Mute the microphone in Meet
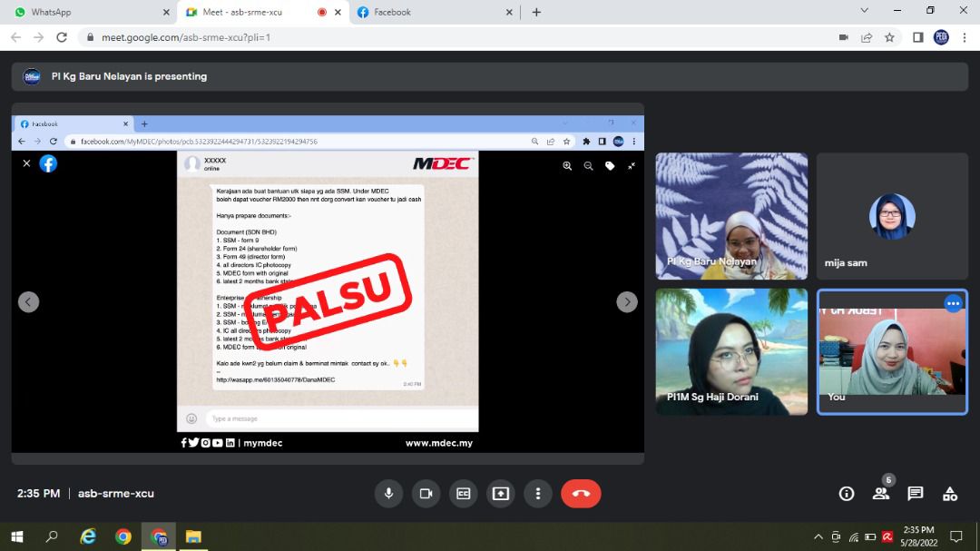The height and width of the screenshot is (551, 980). coord(388,494)
